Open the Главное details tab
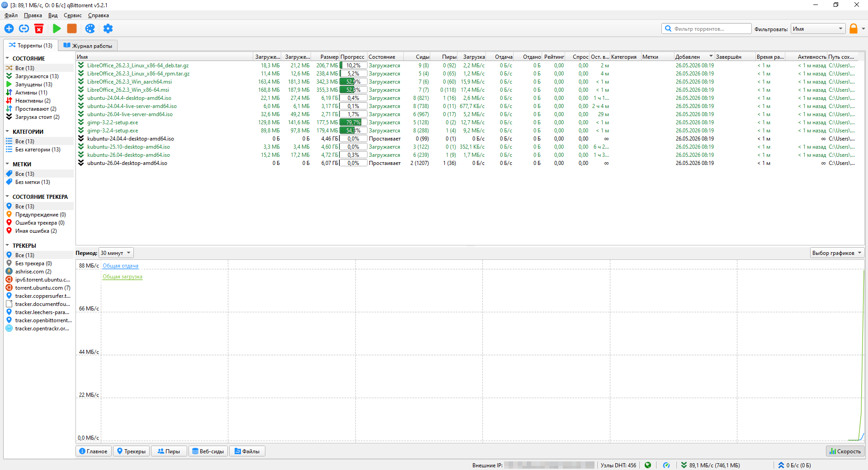 coord(94,451)
